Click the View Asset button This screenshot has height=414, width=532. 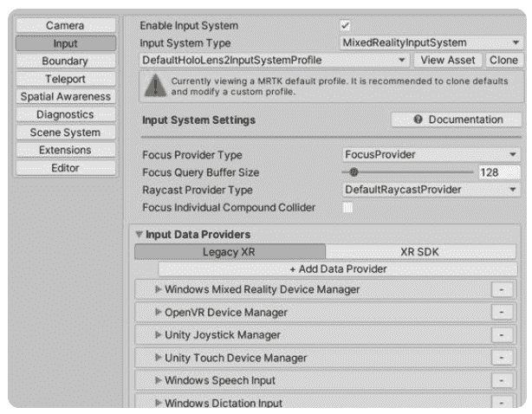(x=448, y=60)
